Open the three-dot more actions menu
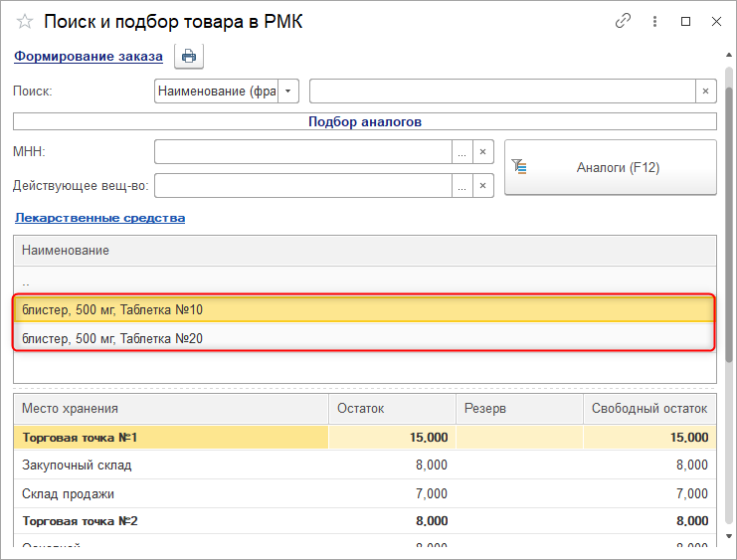This screenshot has height=560, width=737. [x=654, y=21]
